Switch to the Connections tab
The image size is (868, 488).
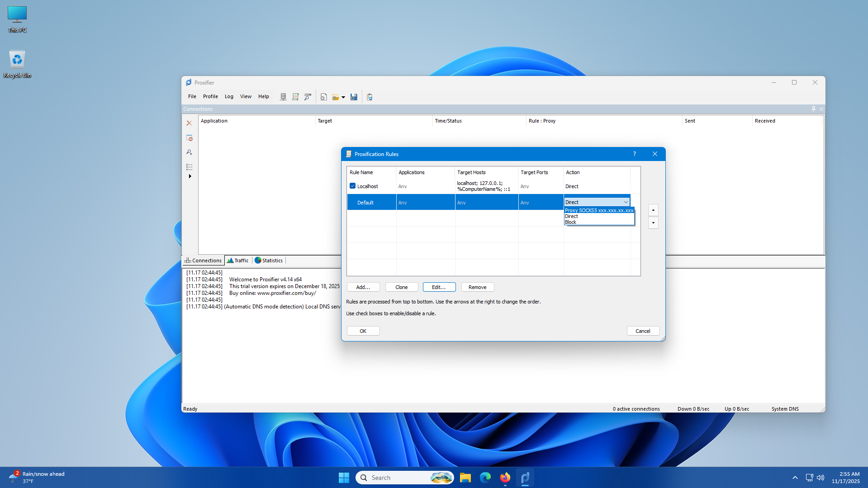coord(203,261)
